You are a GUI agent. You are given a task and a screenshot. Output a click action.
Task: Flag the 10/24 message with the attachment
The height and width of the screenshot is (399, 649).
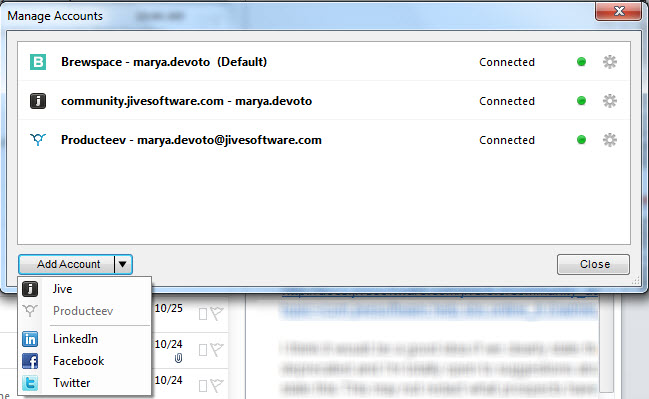click(216, 350)
